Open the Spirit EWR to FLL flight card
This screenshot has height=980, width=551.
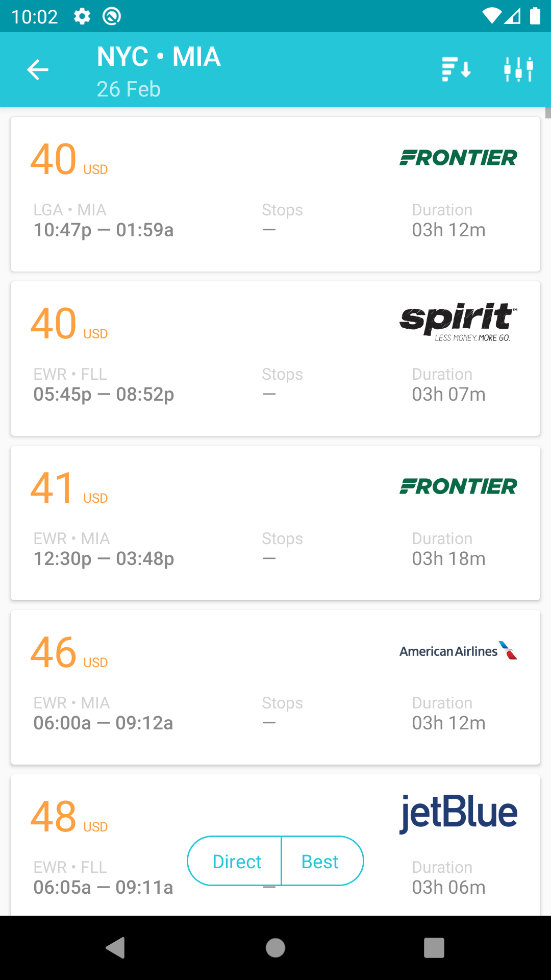click(275, 359)
